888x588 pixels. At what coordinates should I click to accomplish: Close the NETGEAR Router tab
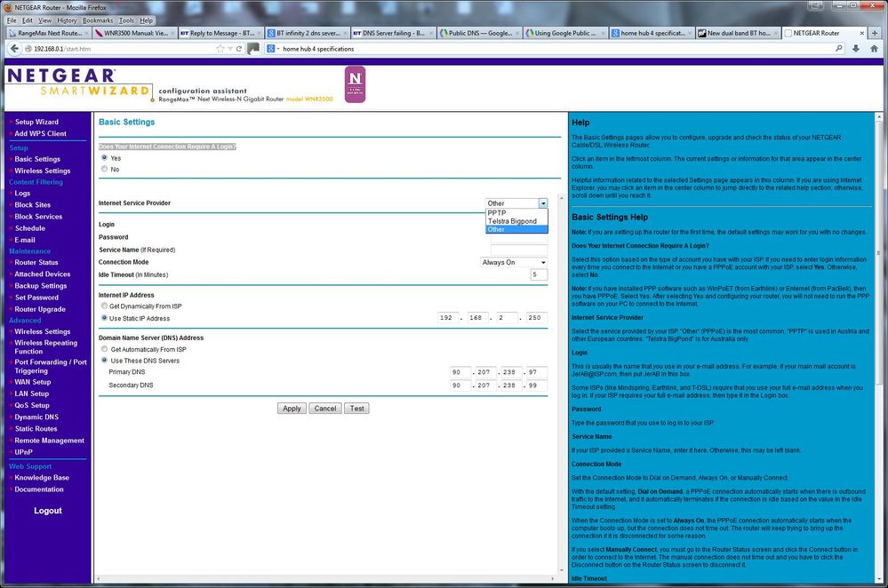862,34
